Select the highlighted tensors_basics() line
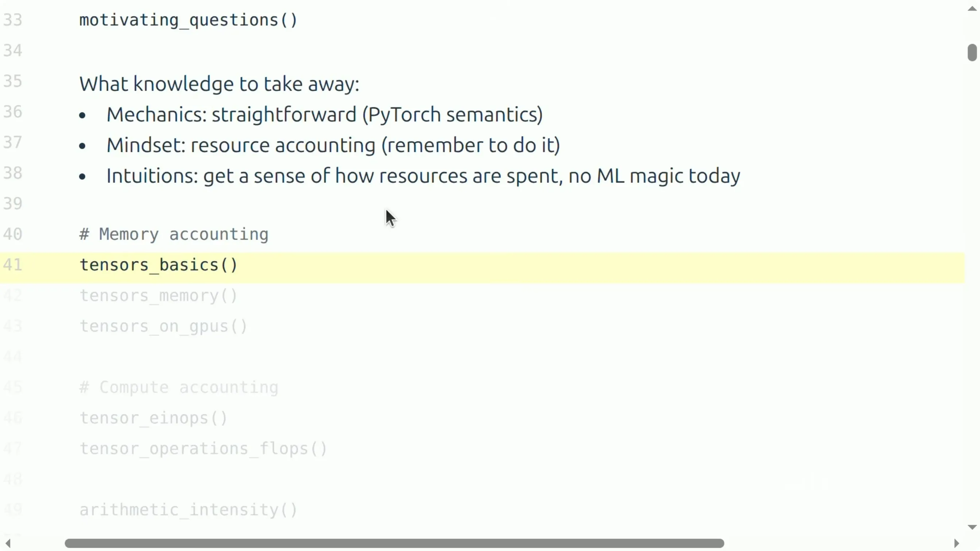Image resolution: width=980 pixels, height=551 pixels. pos(482,265)
